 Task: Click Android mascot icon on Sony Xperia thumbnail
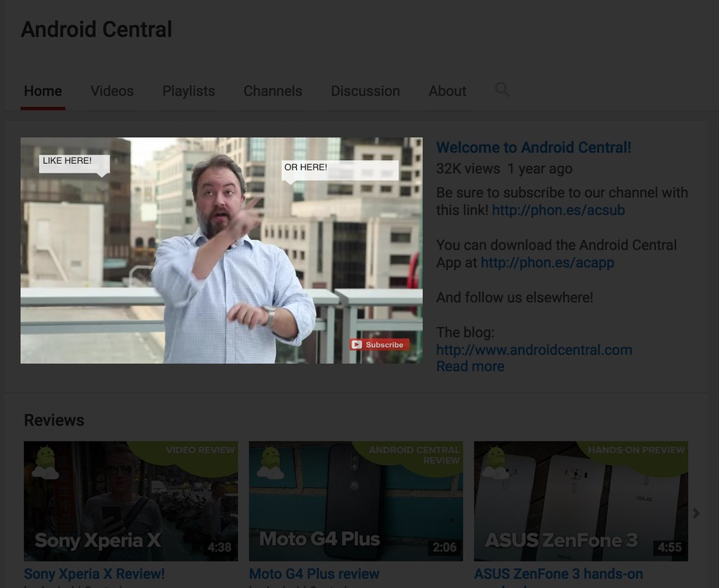(x=45, y=462)
